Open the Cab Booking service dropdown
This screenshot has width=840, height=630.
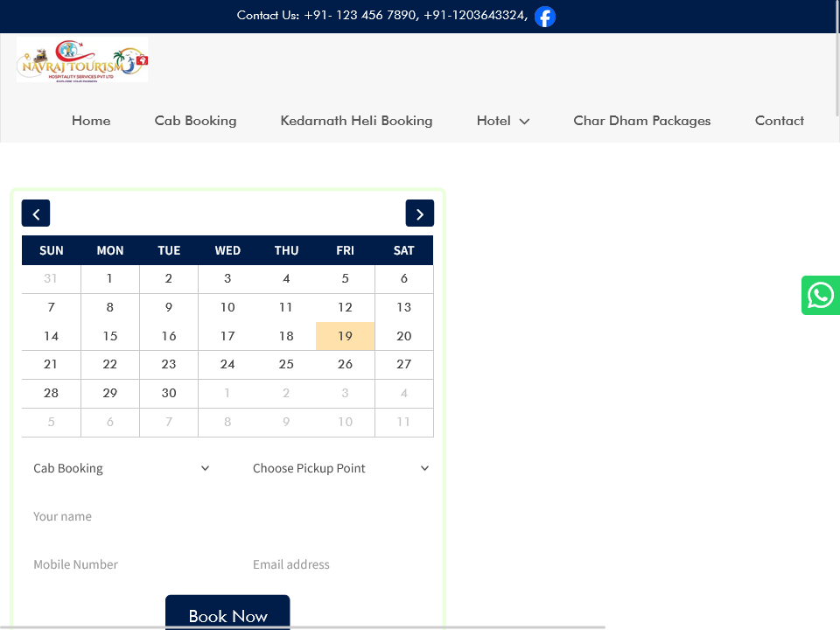120,468
